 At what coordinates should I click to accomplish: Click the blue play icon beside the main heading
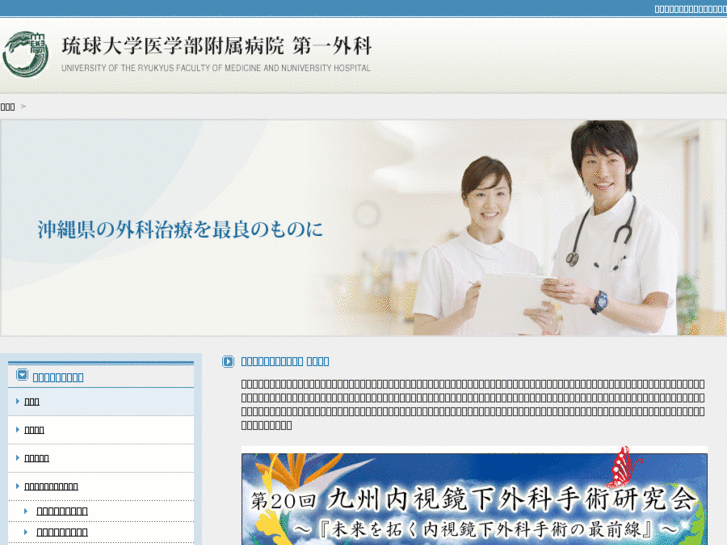pos(228,361)
